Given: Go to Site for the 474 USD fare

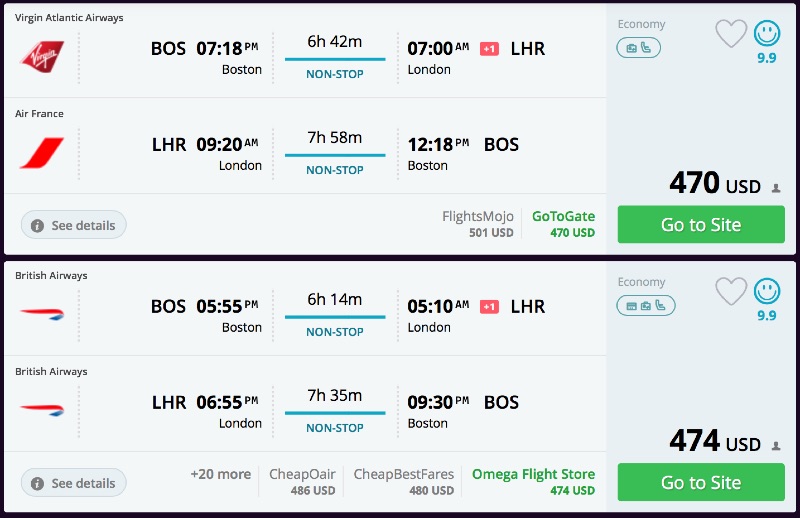Looking at the screenshot, I should tap(700, 482).
